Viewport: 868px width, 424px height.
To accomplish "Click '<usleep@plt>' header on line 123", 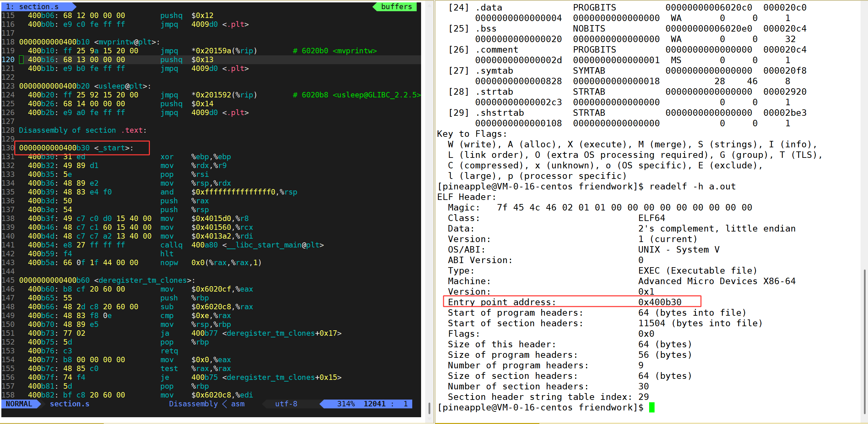I will [x=121, y=86].
